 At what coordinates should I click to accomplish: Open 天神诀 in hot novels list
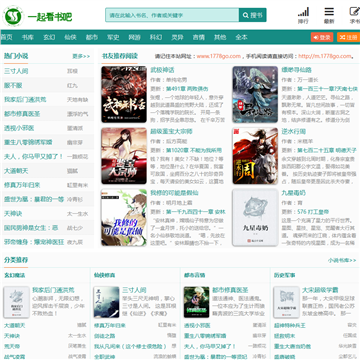(x=13, y=213)
